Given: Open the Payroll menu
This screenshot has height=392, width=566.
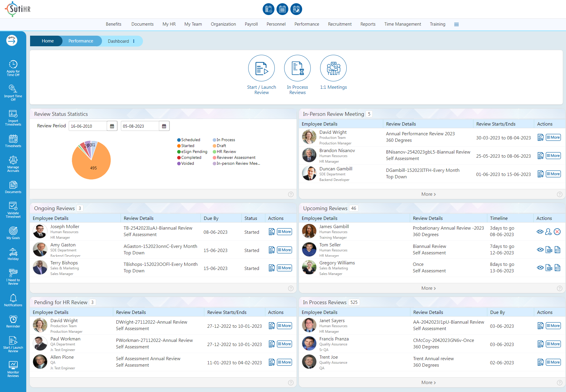Looking at the screenshot, I should click(251, 24).
